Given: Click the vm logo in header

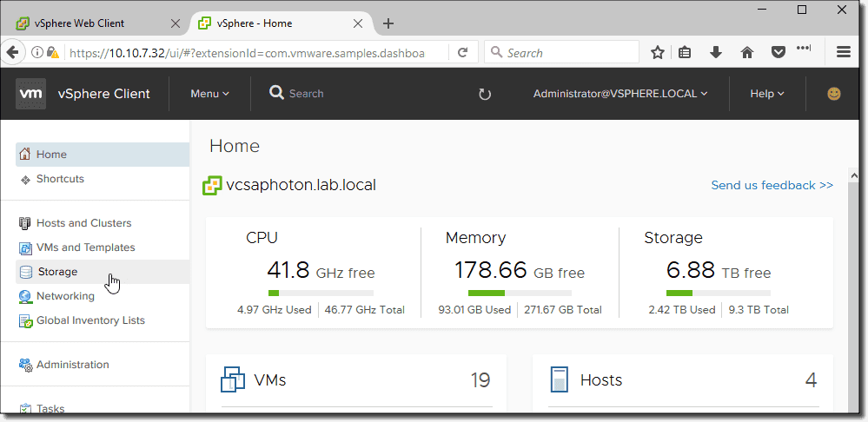Looking at the screenshot, I should 30,94.
